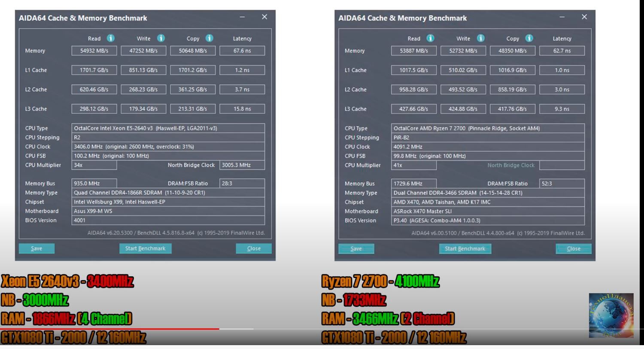Click CPU FSB 100.2 MHz field

[x=168, y=156]
